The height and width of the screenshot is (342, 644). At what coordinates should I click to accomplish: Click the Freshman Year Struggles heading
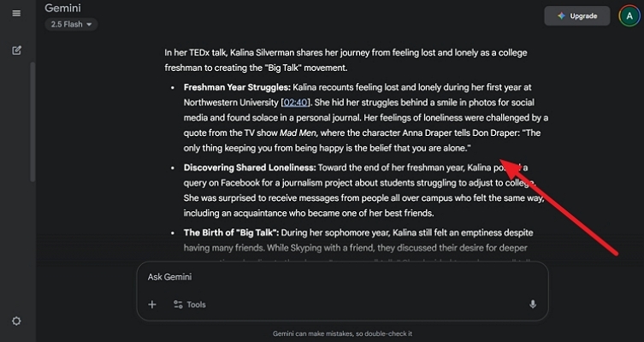(236, 87)
